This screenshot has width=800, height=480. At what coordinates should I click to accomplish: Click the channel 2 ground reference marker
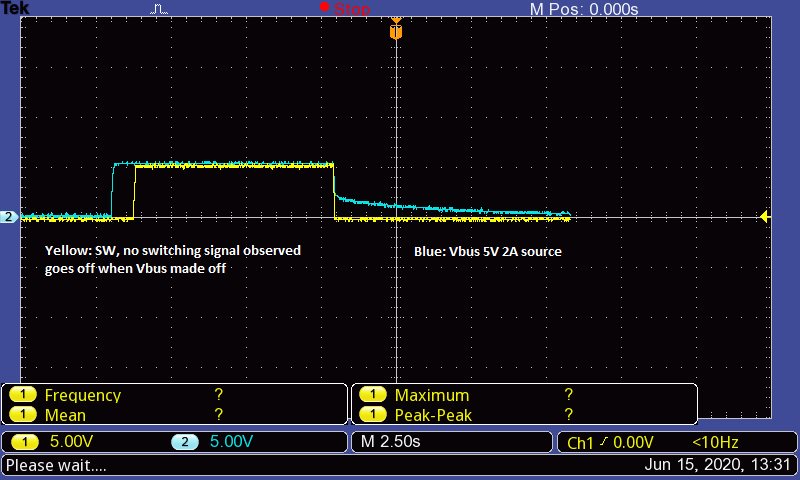pyautogui.click(x=9, y=217)
